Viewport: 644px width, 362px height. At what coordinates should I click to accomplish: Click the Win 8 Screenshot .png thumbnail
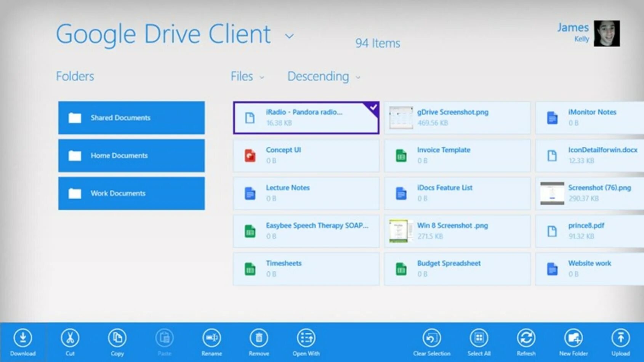(401, 231)
